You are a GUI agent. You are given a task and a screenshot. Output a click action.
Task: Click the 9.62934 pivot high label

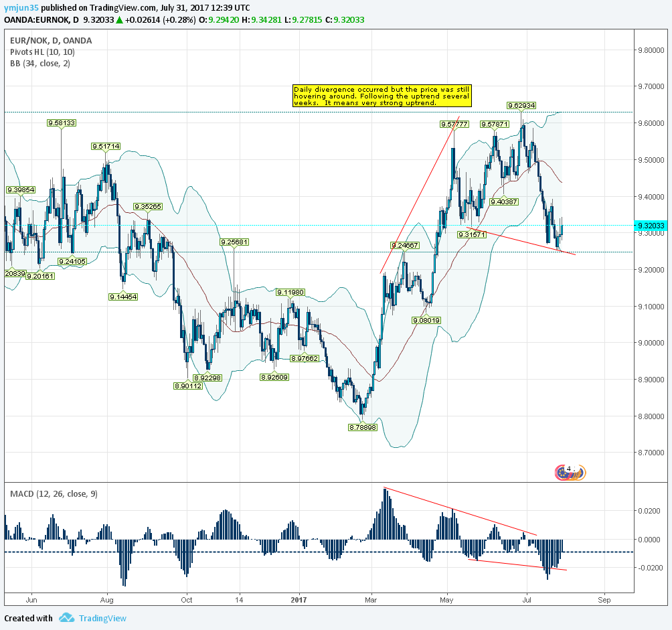[x=521, y=105]
